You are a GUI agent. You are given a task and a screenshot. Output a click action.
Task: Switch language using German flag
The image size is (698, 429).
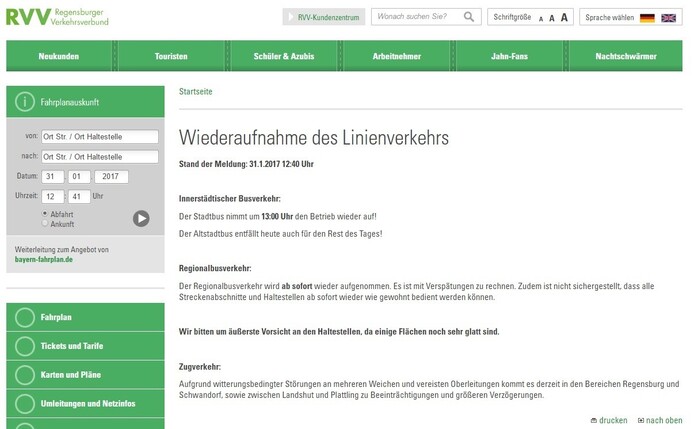tap(647, 18)
